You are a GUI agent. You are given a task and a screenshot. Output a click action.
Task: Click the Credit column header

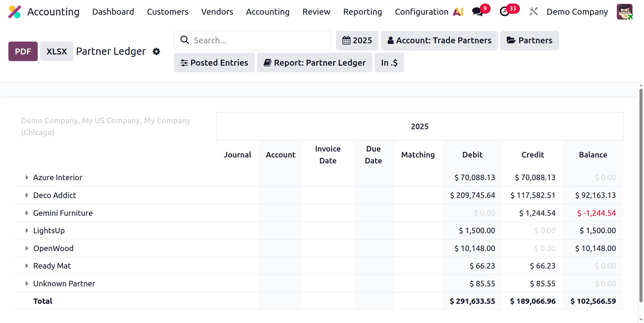click(x=533, y=155)
